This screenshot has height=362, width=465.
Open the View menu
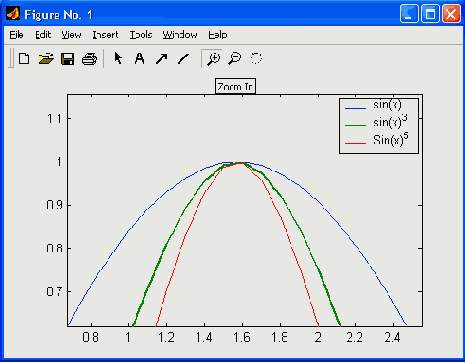pyautogui.click(x=71, y=35)
